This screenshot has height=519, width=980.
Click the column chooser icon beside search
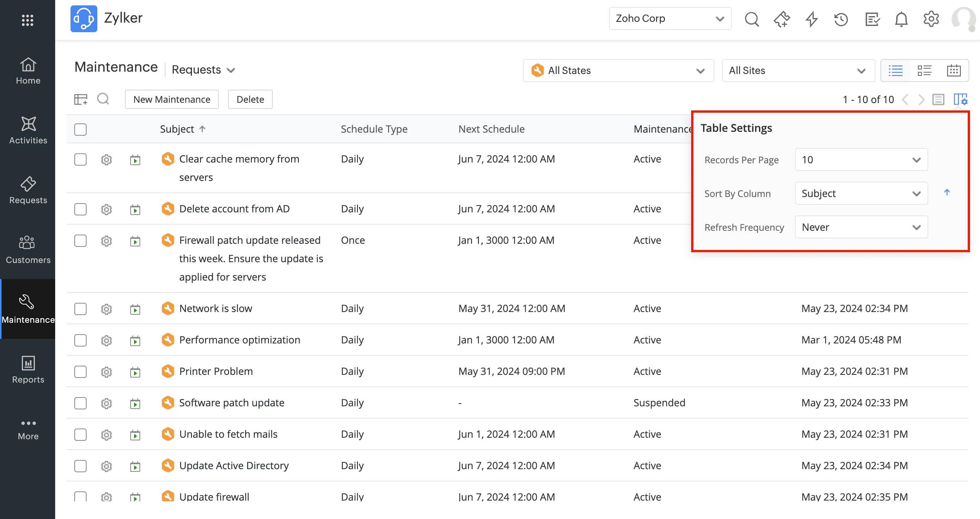coord(81,100)
